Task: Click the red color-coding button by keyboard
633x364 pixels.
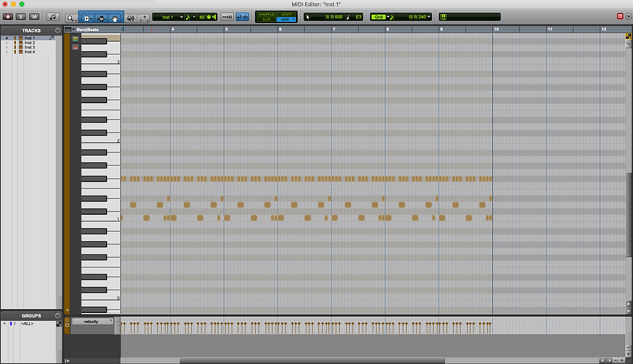Action: pyautogui.click(x=75, y=48)
